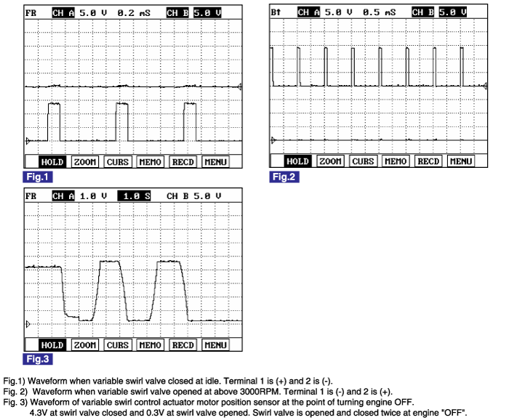Click left ground marker triangle in Fig.1
Image resolution: width=509 pixels, height=420 pixels.
point(28,141)
